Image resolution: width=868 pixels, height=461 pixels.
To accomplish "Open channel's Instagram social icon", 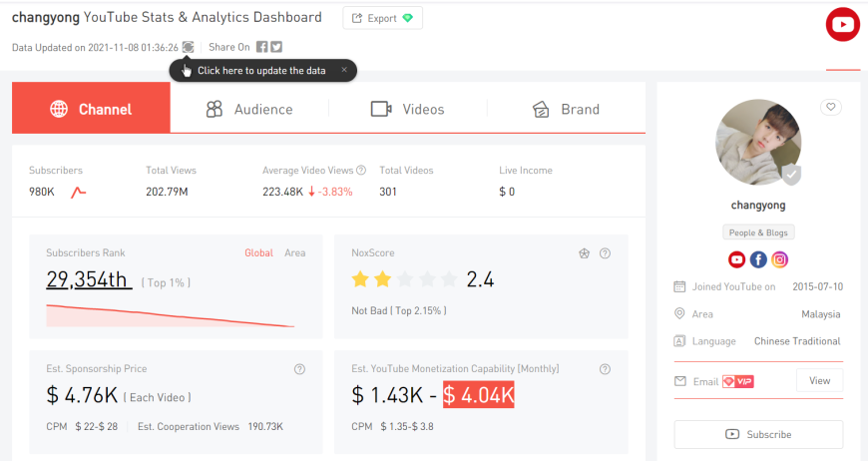I will click(780, 259).
